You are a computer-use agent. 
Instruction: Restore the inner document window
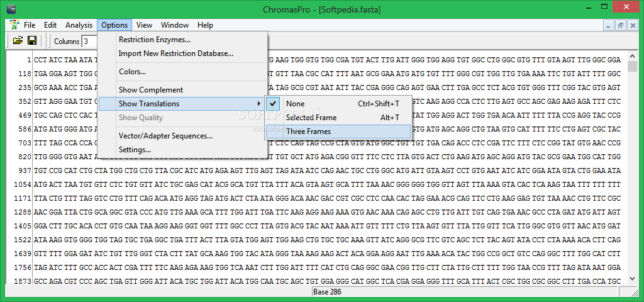(x=620, y=25)
